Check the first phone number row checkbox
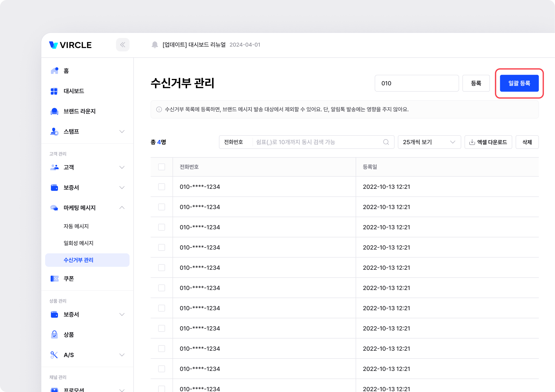 (161, 187)
